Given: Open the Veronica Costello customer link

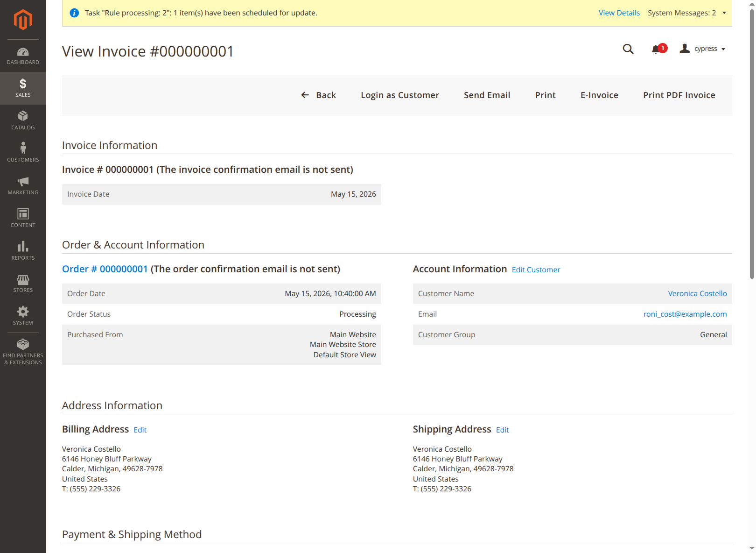Looking at the screenshot, I should click(x=697, y=294).
